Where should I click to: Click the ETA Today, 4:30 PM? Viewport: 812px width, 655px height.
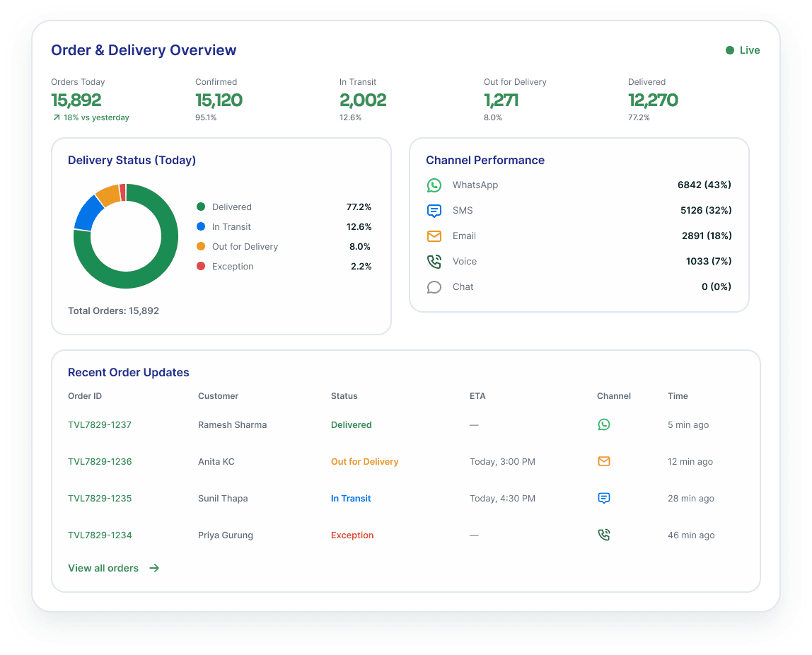[x=502, y=498]
